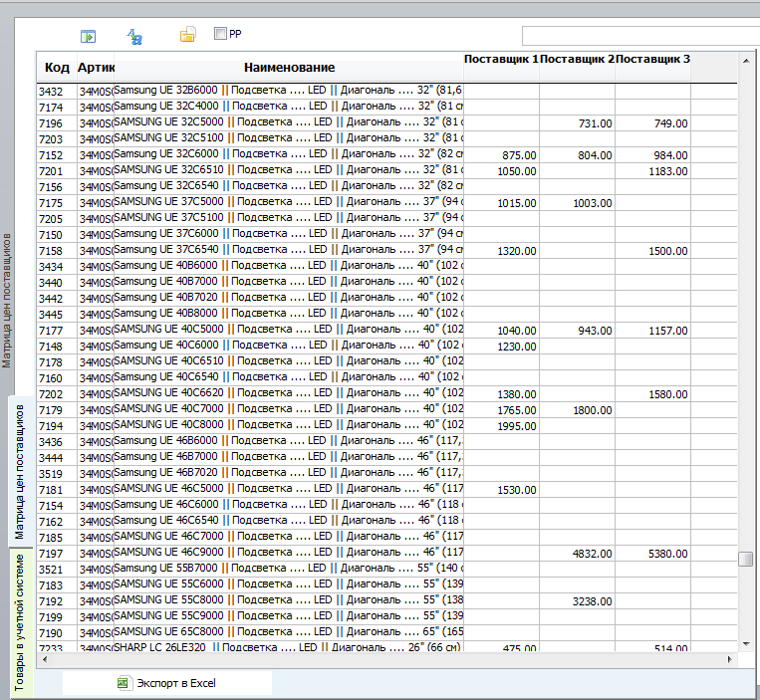Viewport: 760px width, 700px height.
Task: Select row SAMSUNG UE 32C5100
Action: pyautogui.click(x=386, y=139)
